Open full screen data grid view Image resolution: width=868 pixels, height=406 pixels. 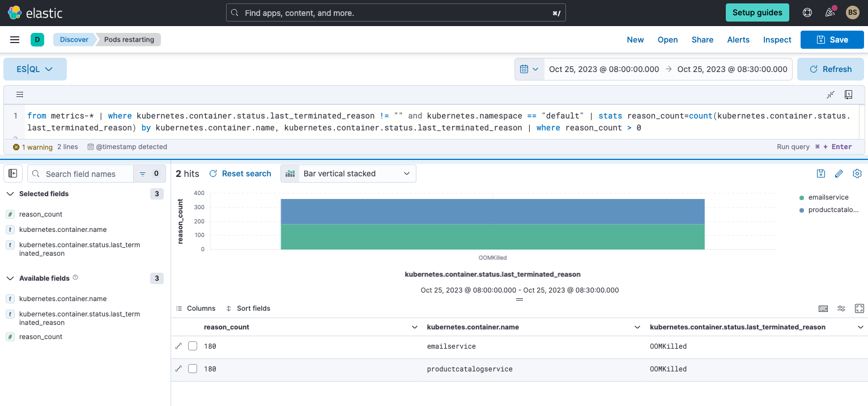point(859,308)
